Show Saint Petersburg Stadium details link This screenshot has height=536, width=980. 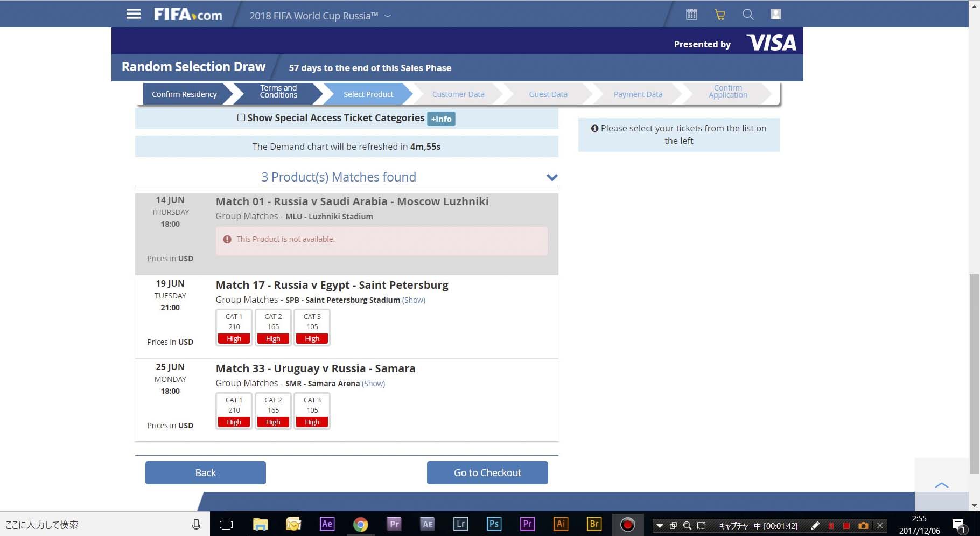(x=414, y=300)
